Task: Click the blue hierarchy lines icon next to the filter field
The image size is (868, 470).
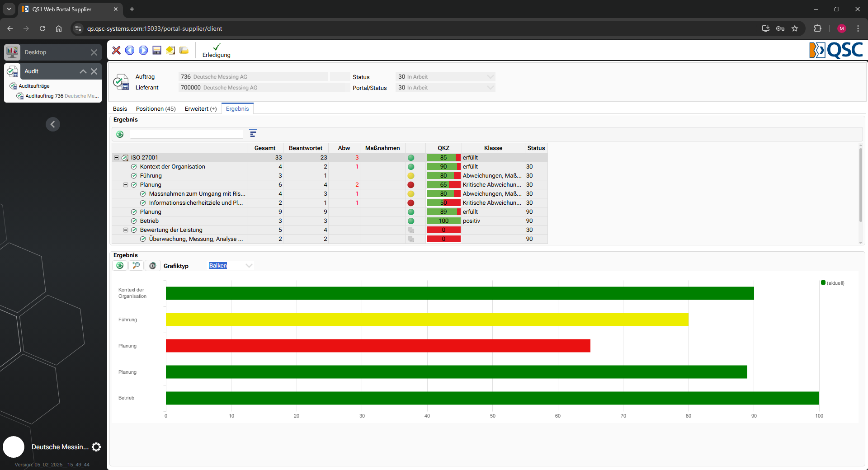Action: tap(253, 133)
